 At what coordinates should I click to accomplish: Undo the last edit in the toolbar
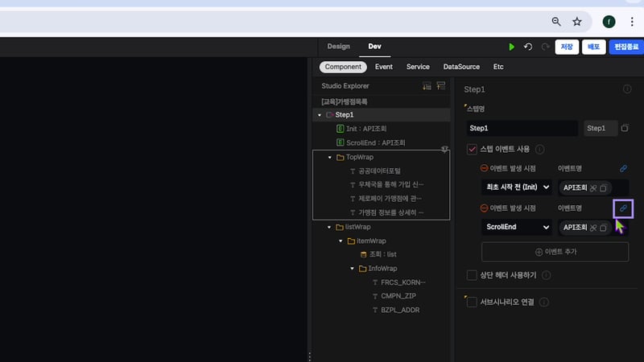click(x=528, y=47)
